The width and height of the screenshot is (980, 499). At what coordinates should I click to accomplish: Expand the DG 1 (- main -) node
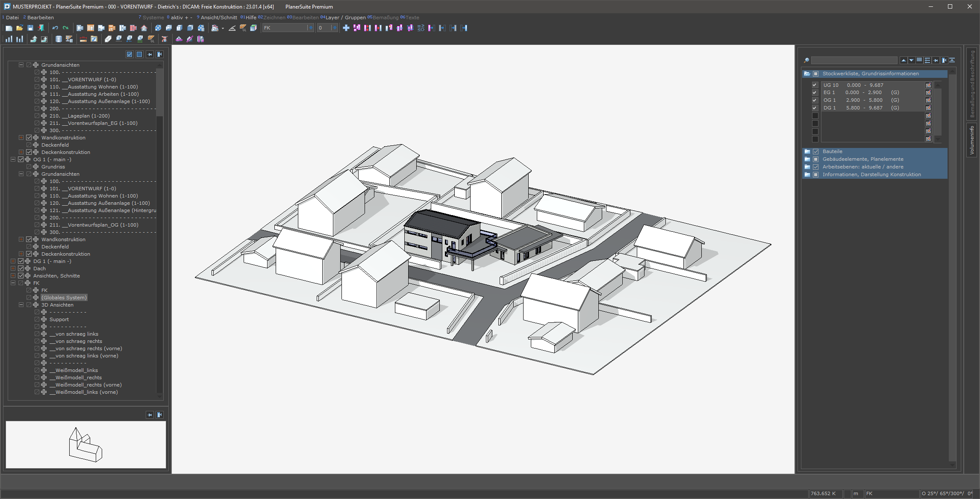pos(13,261)
